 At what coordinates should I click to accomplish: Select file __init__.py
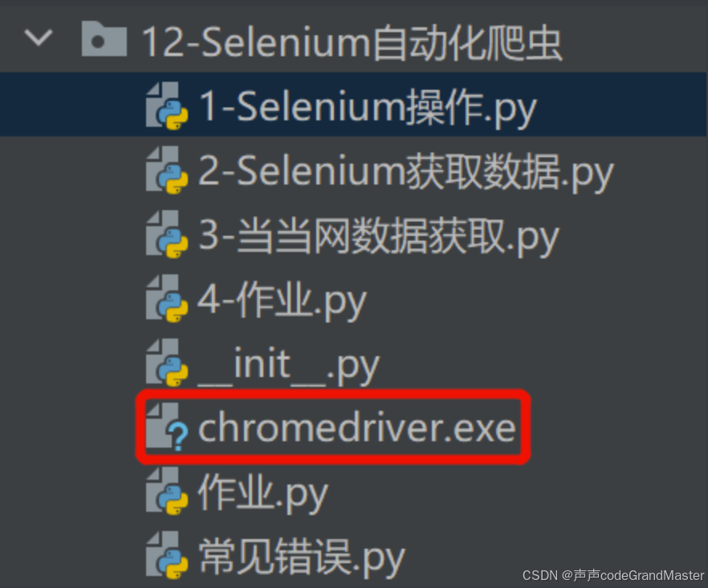(x=289, y=365)
